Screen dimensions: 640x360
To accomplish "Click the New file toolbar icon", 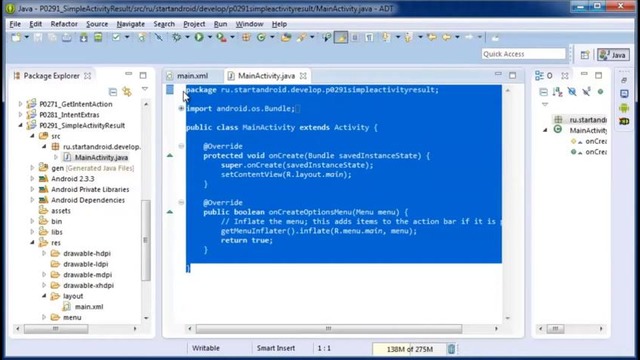I will (16, 38).
